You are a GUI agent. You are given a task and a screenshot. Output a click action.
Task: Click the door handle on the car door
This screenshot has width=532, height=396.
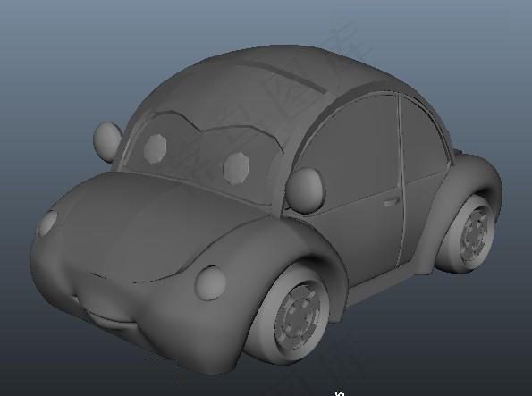(391, 202)
